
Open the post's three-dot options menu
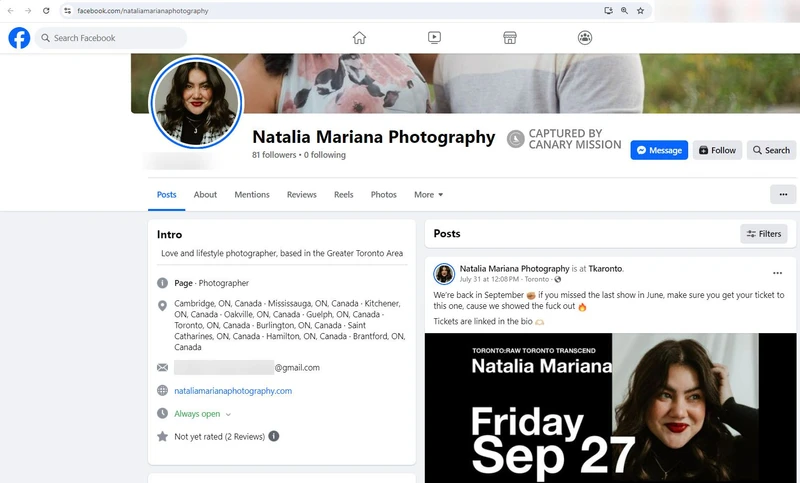(777, 273)
